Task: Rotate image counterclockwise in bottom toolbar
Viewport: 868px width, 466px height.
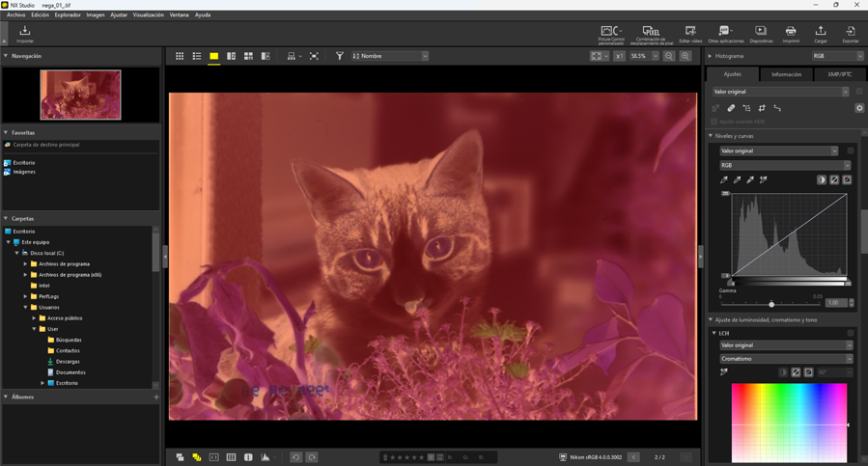Action: 296,457
